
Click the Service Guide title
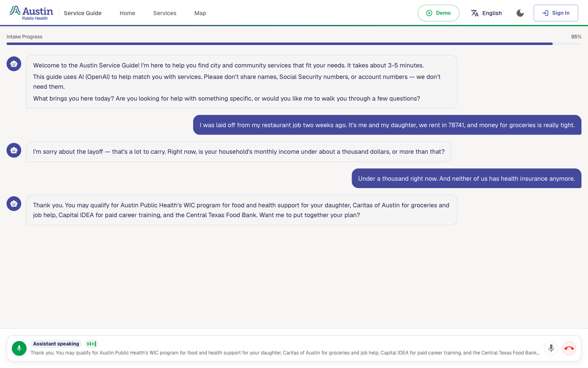point(82,13)
